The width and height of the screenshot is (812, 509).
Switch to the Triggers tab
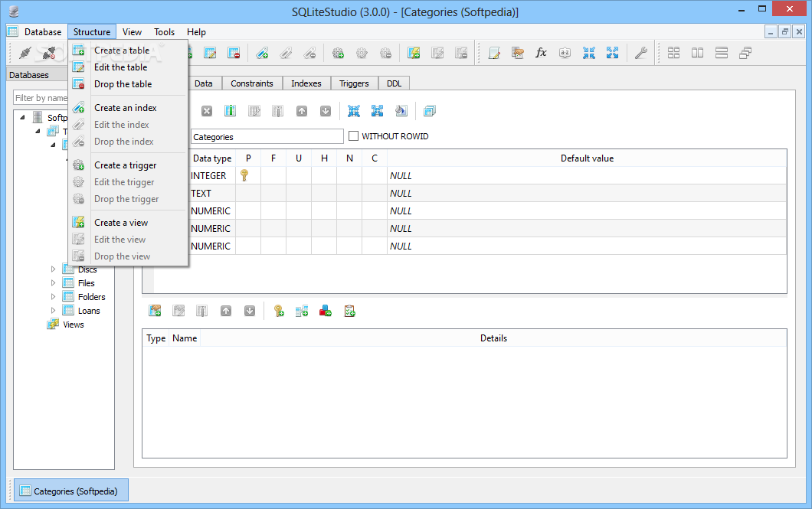(354, 83)
